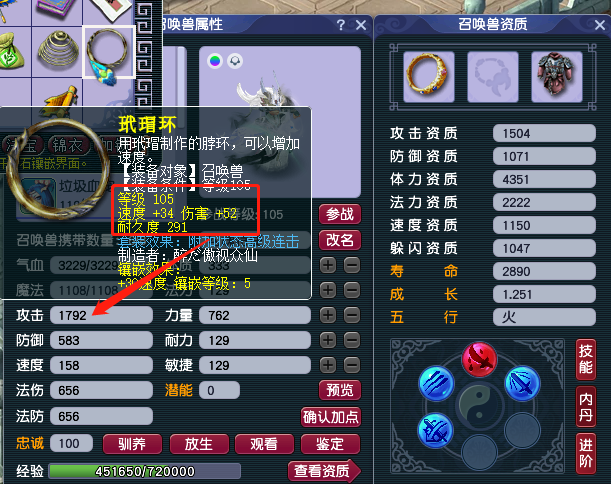Toggle the rainbow color circle on pet portrait
The image size is (611, 484).
(x=215, y=61)
